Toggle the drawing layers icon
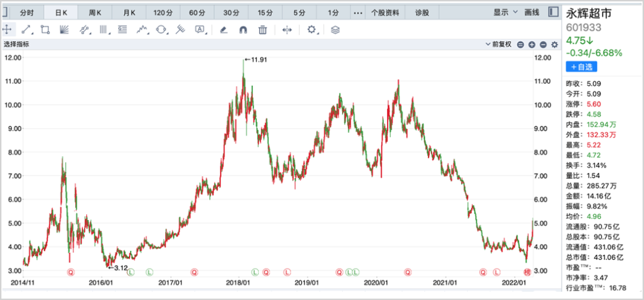Image resolution: width=644 pixels, height=300 pixels. 335,29
